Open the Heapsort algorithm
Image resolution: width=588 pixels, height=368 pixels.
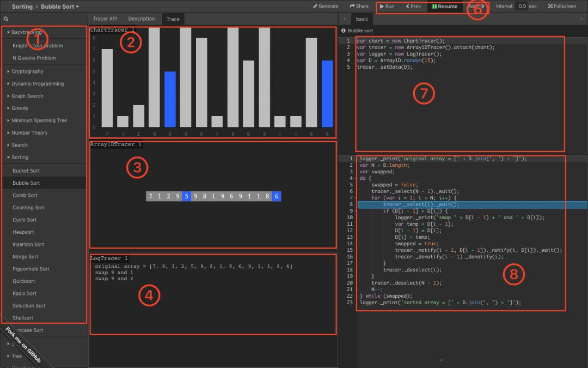point(23,232)
